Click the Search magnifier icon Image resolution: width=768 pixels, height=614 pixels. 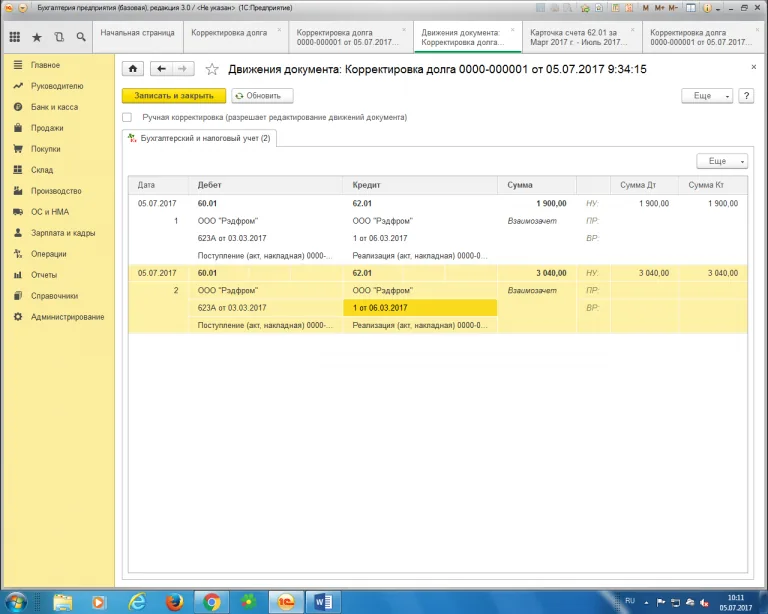point(80,37)
